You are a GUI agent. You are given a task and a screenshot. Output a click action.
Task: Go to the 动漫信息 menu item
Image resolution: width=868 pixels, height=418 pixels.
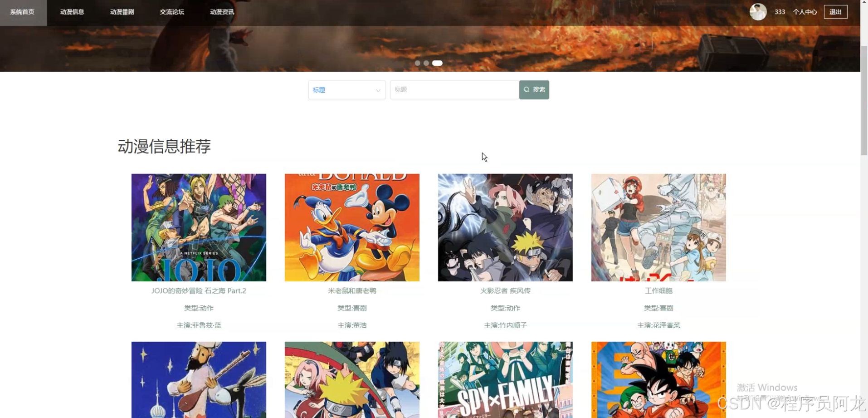click(72, 12)
